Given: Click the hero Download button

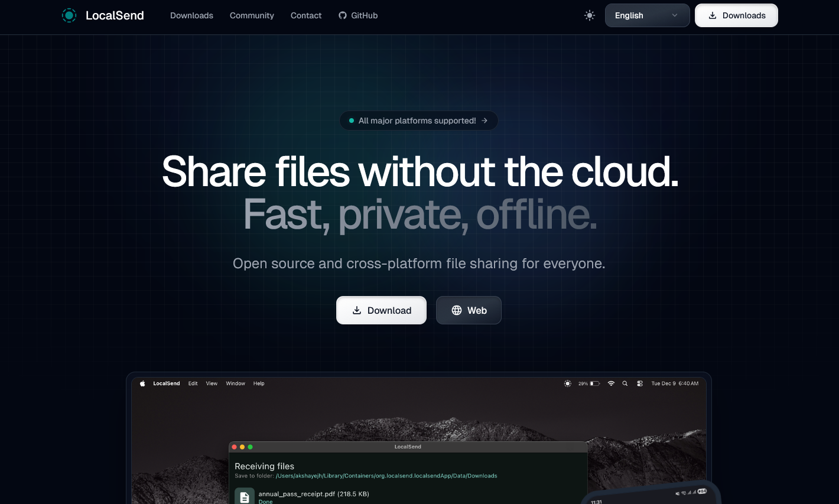Looking at the screenshot, I should [381, 310].
